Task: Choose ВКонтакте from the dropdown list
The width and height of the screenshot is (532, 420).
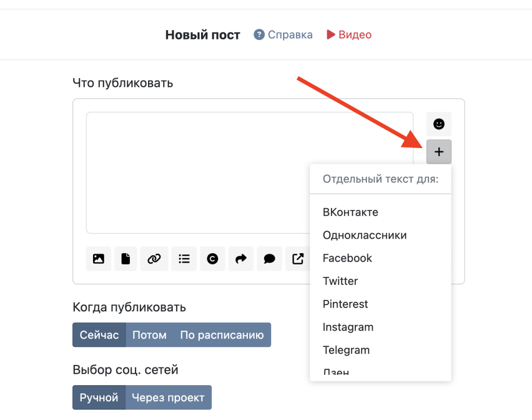Action: [350, 212]
